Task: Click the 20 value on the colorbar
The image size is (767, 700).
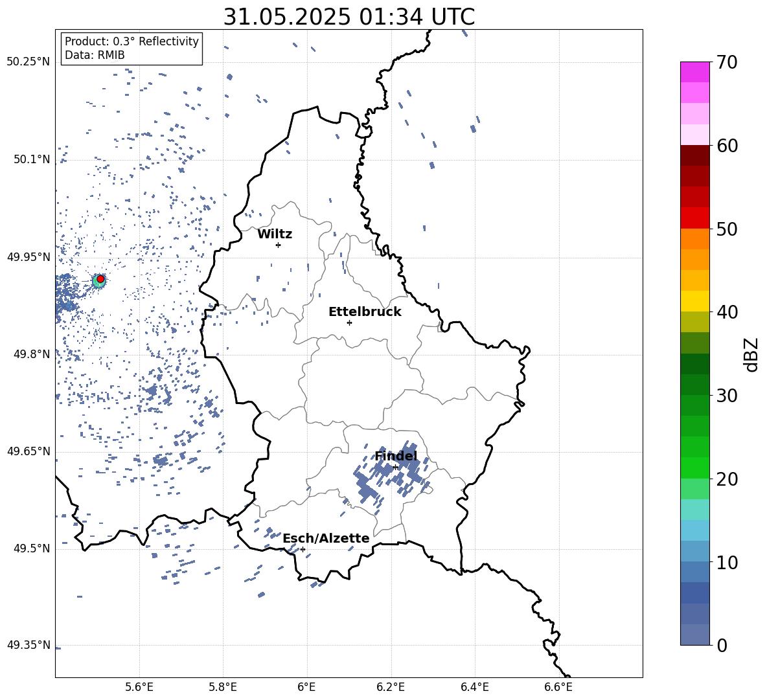Action: click(727, 479)
